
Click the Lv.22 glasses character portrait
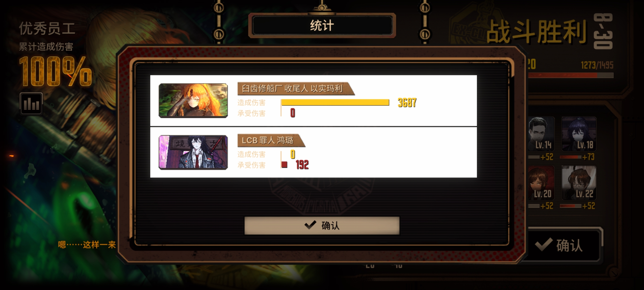coord(579,183)
